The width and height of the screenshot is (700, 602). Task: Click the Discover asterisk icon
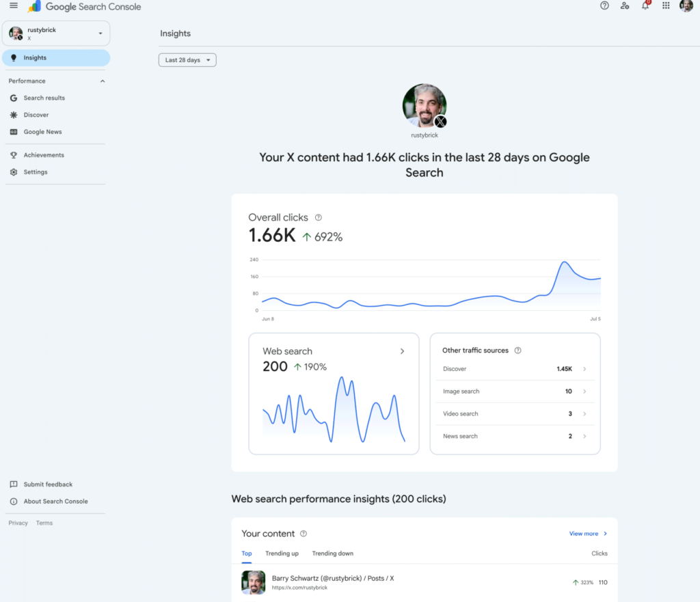point(14,115)
